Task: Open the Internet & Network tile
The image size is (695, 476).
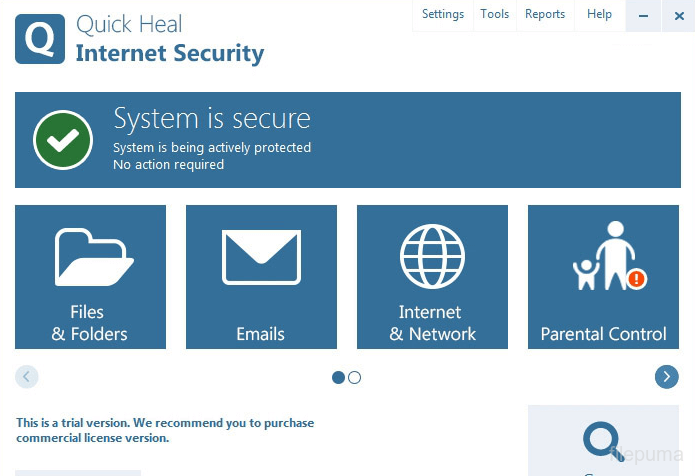Action: tap(432, 277)
